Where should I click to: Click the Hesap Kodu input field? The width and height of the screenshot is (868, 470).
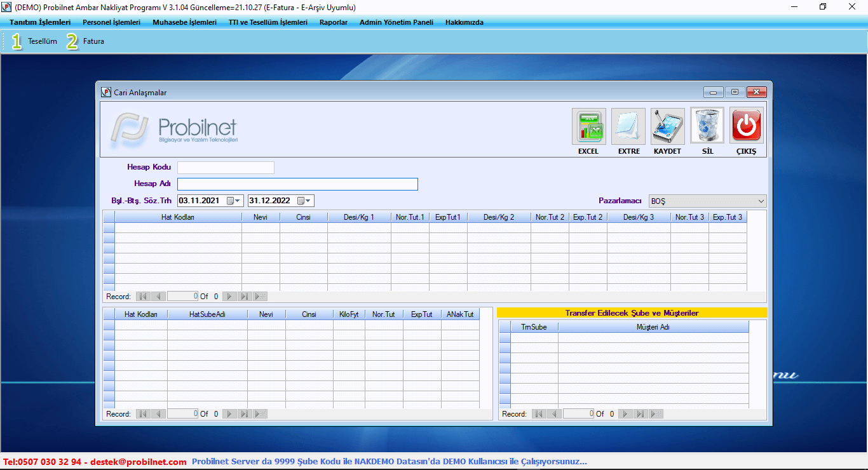(x=226, y=168)
